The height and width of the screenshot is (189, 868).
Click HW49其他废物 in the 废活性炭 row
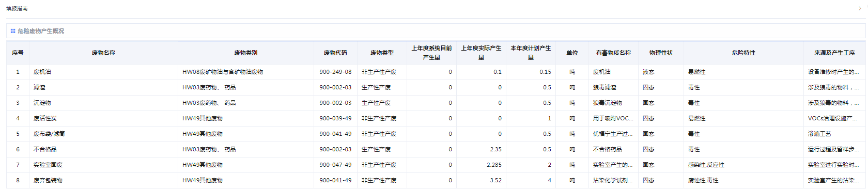(x=203, y=118)
